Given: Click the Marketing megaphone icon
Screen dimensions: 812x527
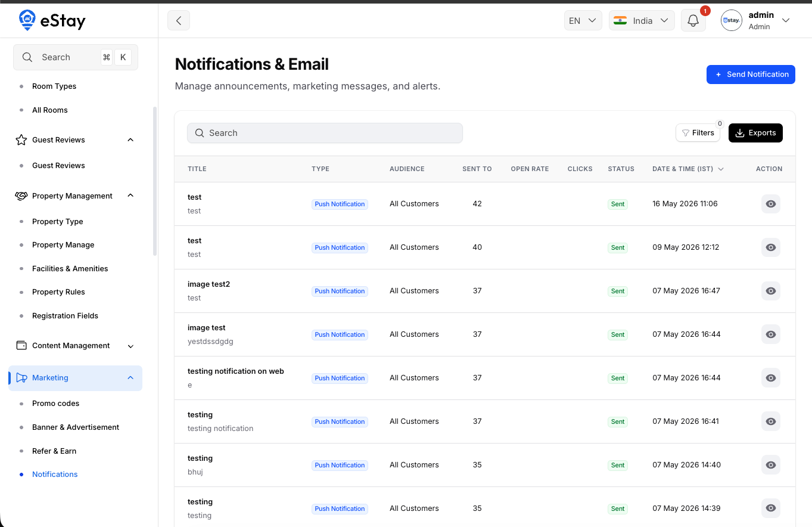Looking at the screenshot, I should (21, 377).
